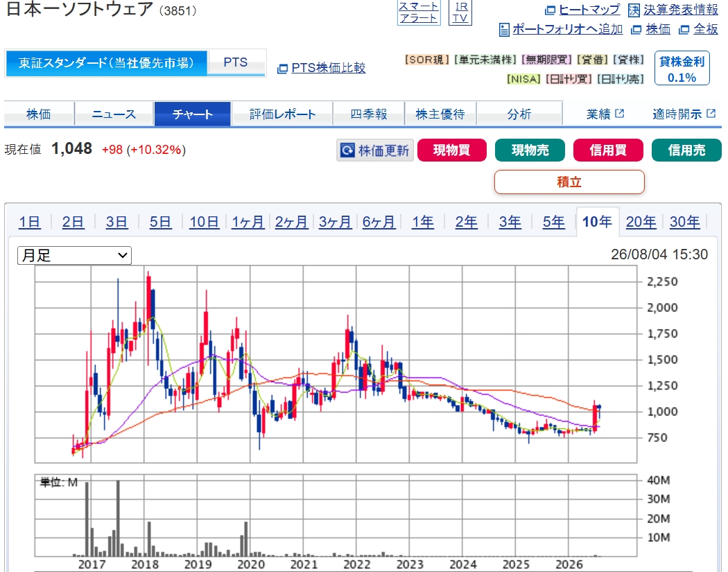728x572 pixels.
Task: Select the 1日 chart range
Action: 30,222
